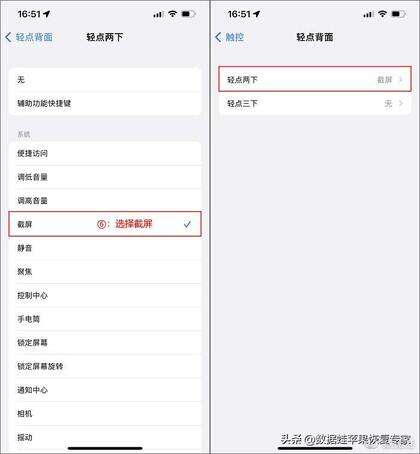Select the 无 option
The image size is (420, 454).
click(105, 80)
